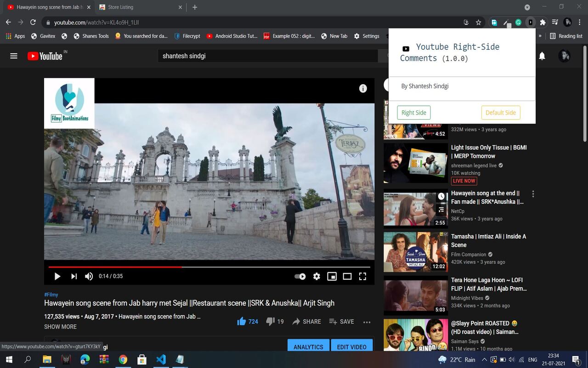588x368 pixels.
Task: Open the #Filmy hashtag link
Action: pyautogui.click(x=51, y=294)
